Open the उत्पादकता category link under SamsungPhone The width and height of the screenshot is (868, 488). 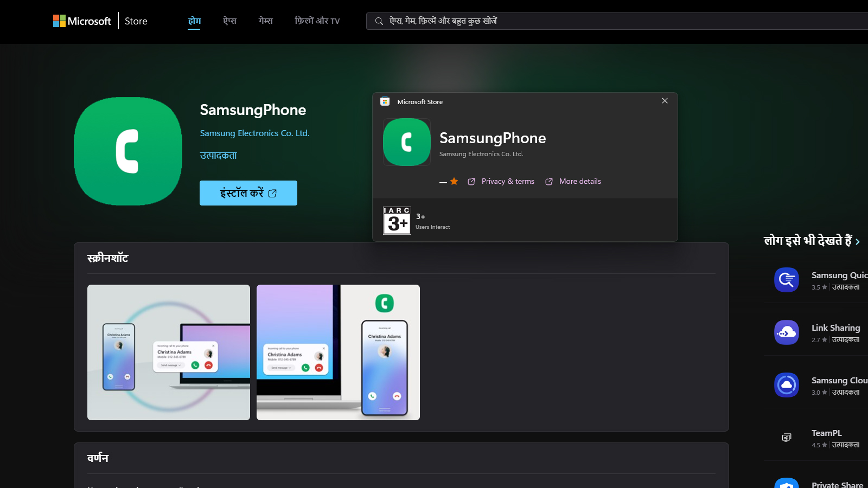[218, 156]
